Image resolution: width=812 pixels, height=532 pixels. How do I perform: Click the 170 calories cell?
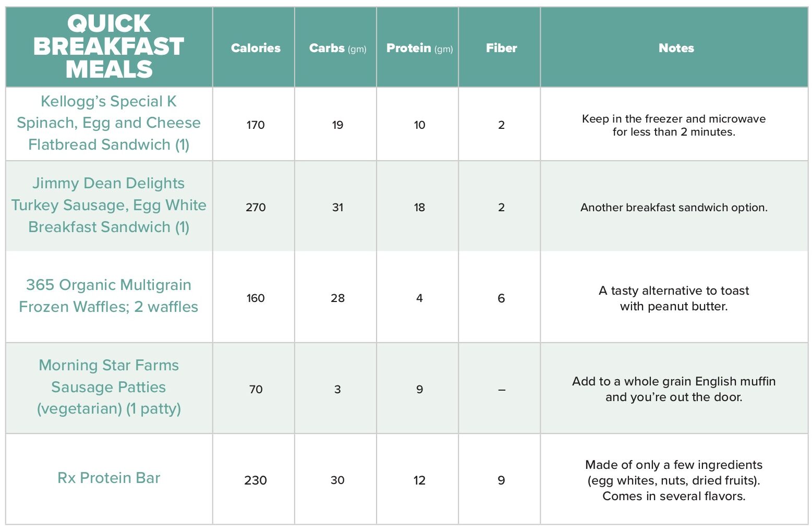coord(256,125)
